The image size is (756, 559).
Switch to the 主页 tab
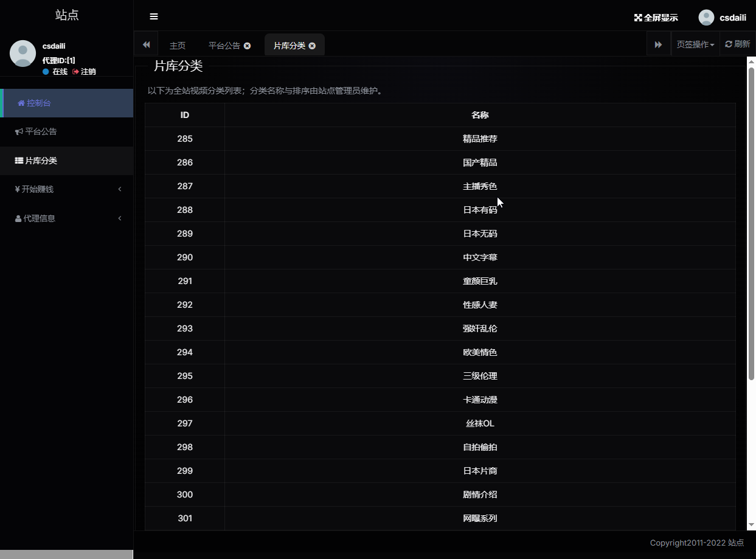tap(178, 46)
